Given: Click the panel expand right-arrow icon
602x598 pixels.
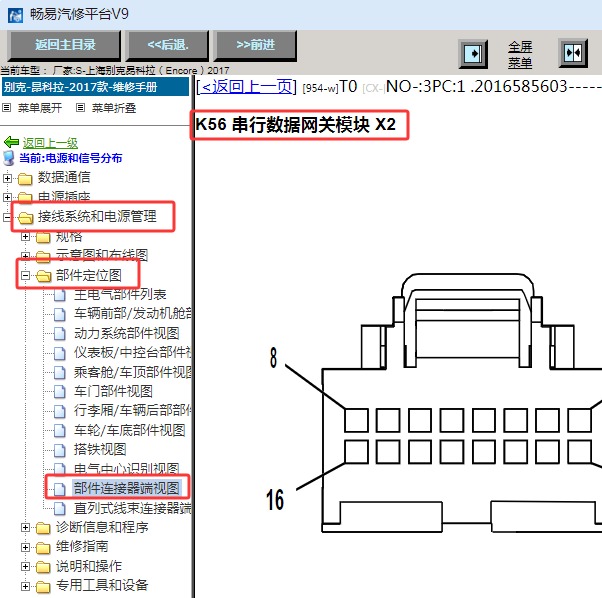Looking at the screenshot, I should (x=473, y=53).
